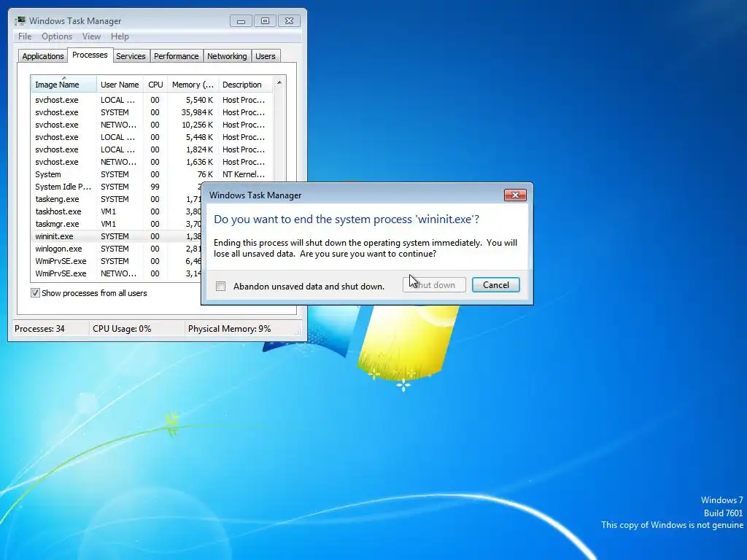Minimize the Windows Task Manager window
The height and width of the screenshot is (560, 747).
point(241,21)
